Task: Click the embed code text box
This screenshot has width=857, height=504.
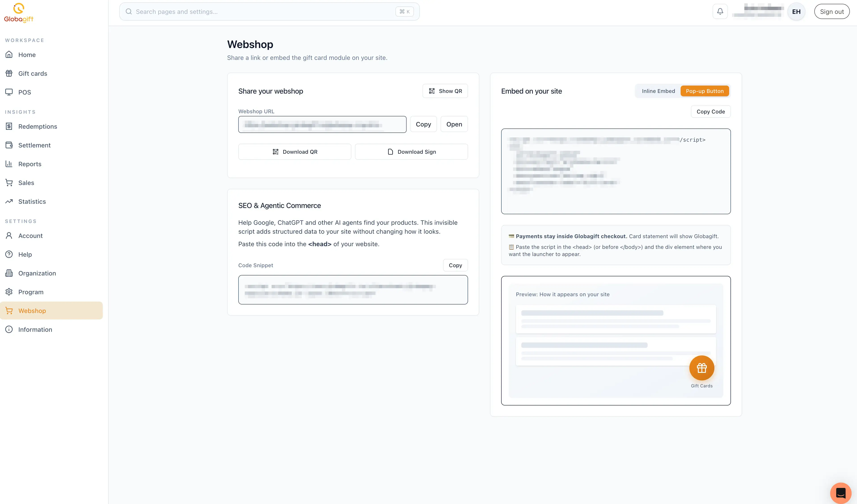Action: click(x=616, y=171)
